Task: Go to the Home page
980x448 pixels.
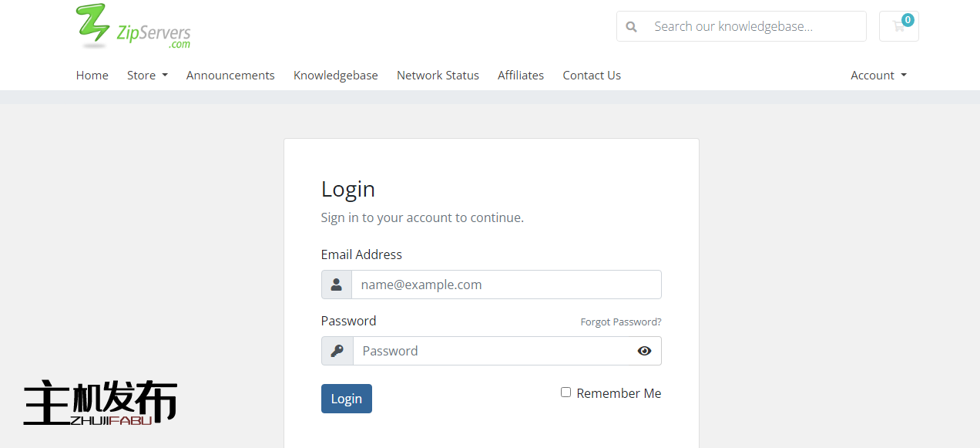Action: tap(92, 75)
